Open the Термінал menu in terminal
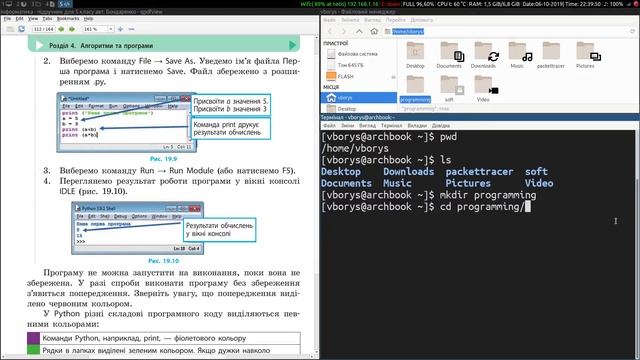This screenshot has height=360, width=640. point(391,126)
